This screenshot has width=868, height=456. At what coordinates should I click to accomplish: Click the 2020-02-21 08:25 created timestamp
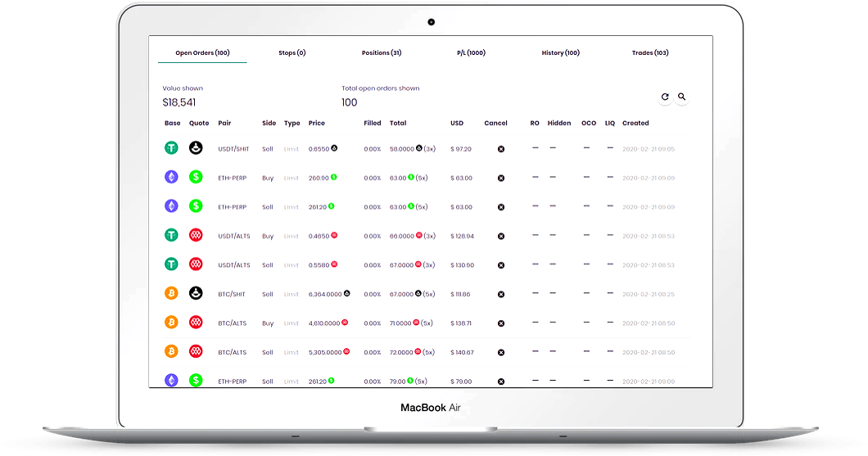click(649, 295)
